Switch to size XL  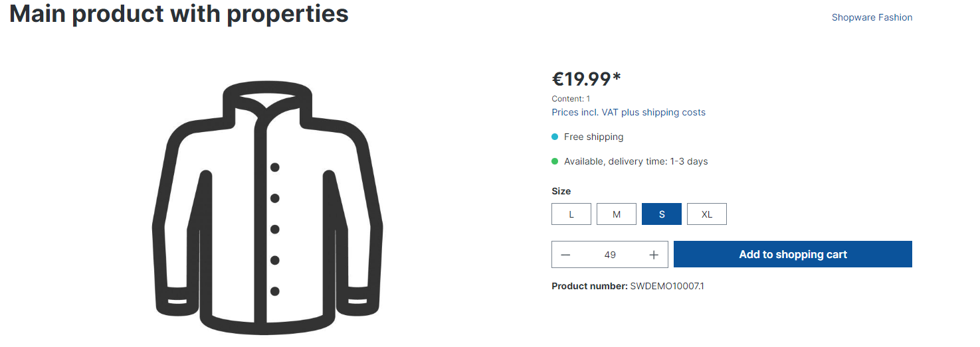click(x=707, y=214)
